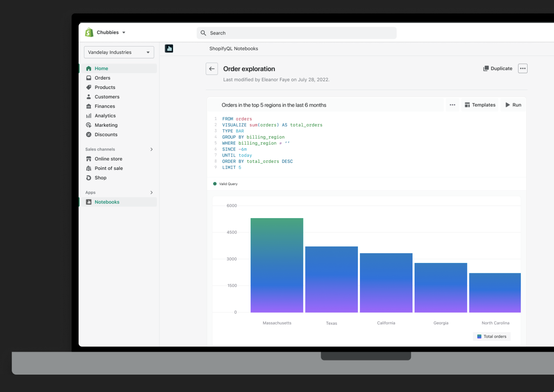
Task: Click the Texas bar in chart
Action: 332,280
